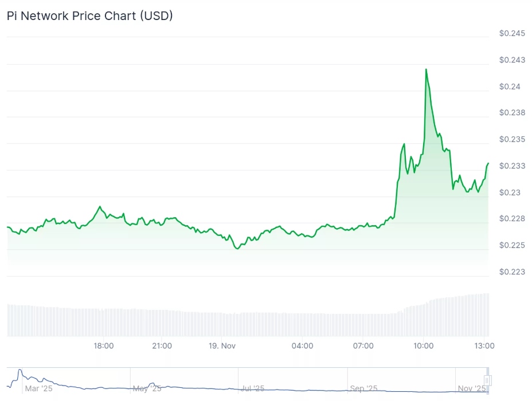The height and width of the screenshot is (401, 532).
Task: Click the navigator range handle at right end
Action: pyautogui.click(x=488, y=380)
